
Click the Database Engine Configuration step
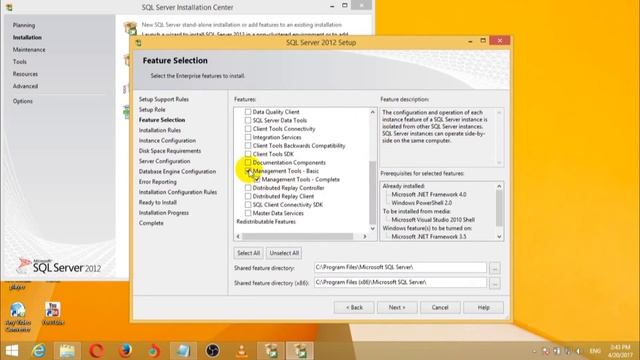(178, 171)
